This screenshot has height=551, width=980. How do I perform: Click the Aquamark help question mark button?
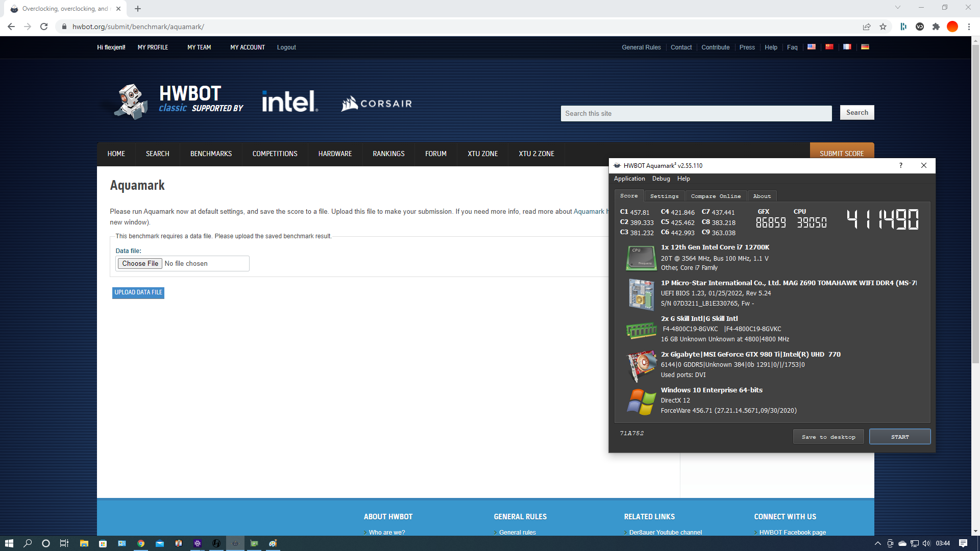pos(900,165)
